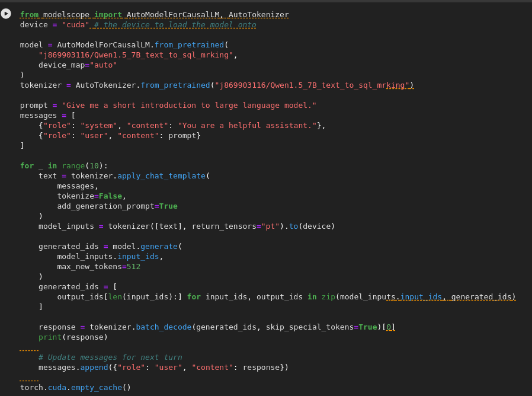532x396 pixels.
Task: Click 'generated_ids = [' list line
Action: [78, 287]
